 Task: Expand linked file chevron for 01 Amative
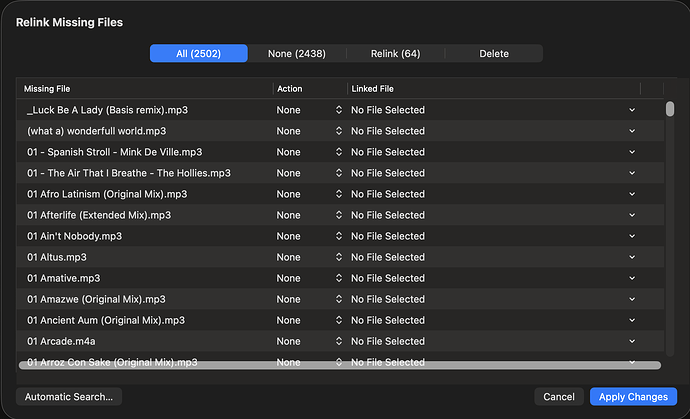pyautogui.click(x=632, y=278)
